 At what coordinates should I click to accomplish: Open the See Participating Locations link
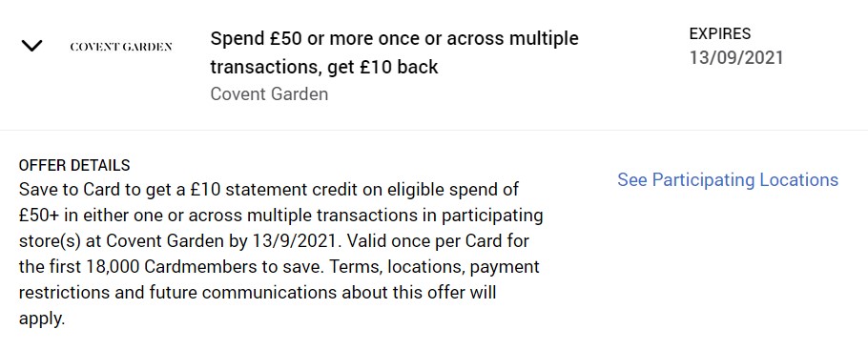coord(728,180)
